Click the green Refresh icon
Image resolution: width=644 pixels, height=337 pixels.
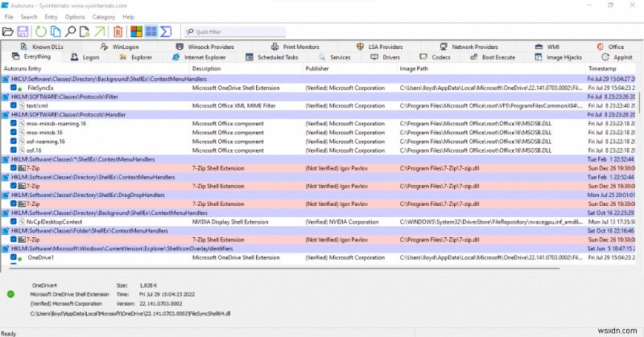41,31
